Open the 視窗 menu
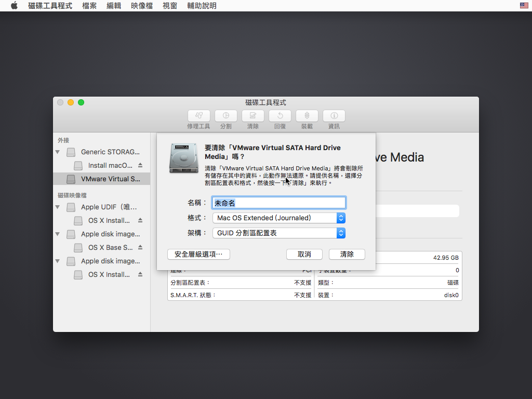The width and height of the screenshot is (532, 399). coord(170,6)
